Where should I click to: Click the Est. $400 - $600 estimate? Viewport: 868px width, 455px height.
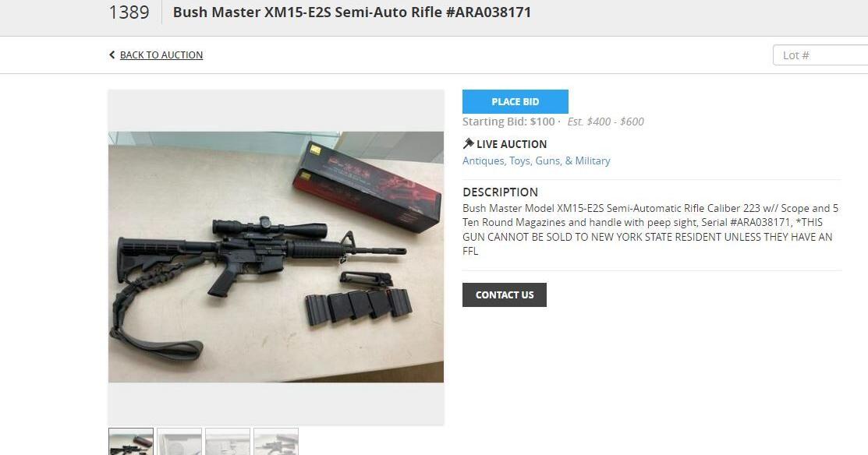coord(606,122)
